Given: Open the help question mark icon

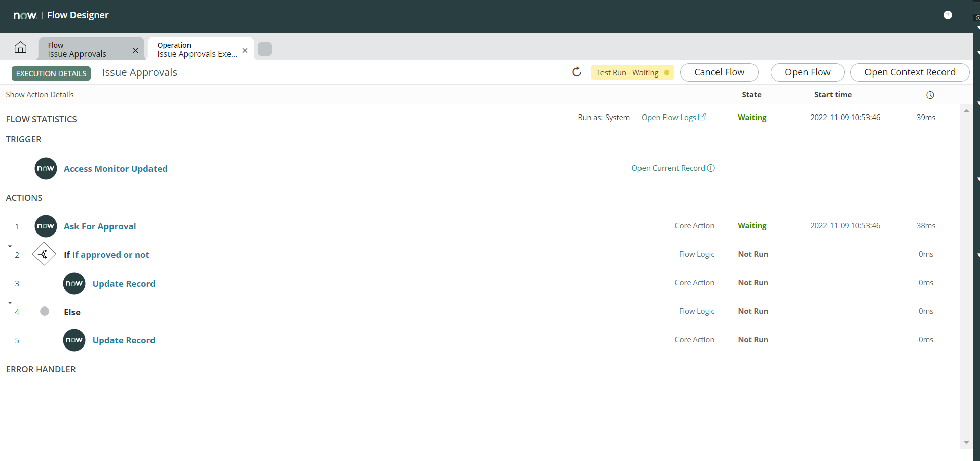Looking at the screenshot, I should 948,15.
